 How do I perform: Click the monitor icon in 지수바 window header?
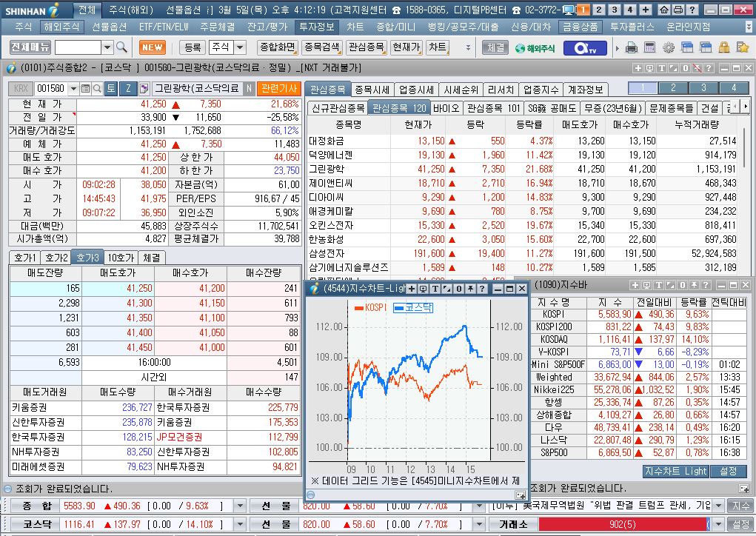(647, 285)
